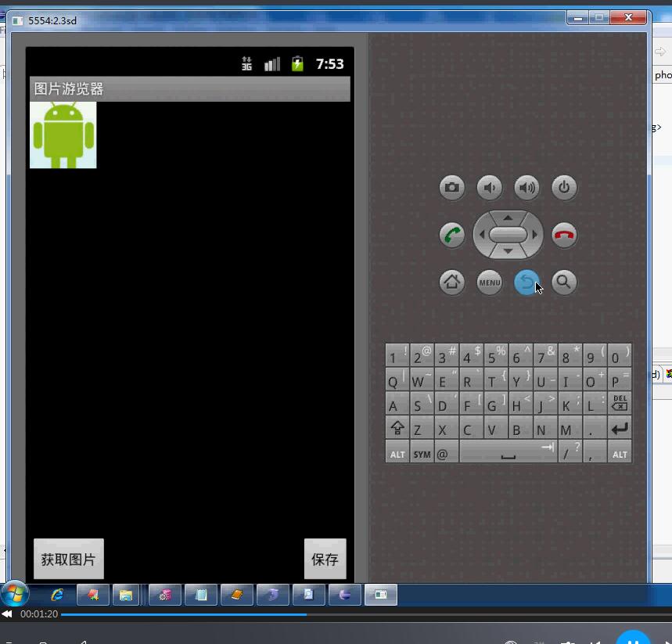Open the emulator MENU button

point(490,282)
